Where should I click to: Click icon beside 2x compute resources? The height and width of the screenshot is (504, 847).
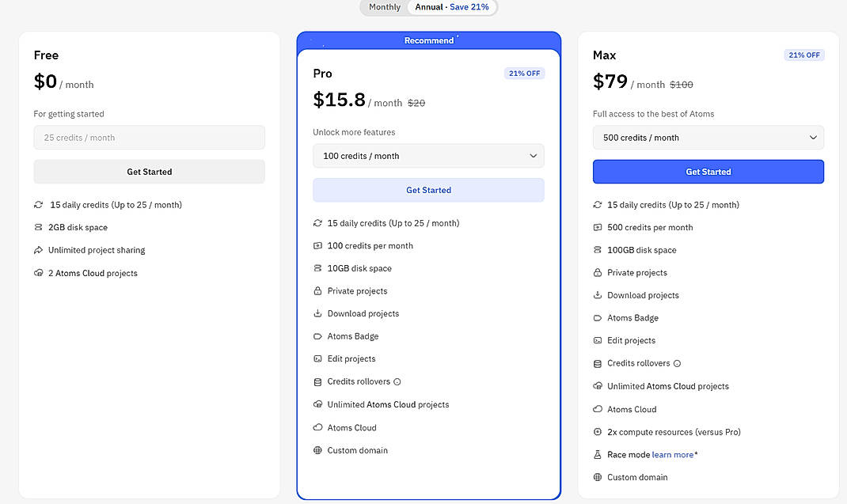tap(598, 432)
